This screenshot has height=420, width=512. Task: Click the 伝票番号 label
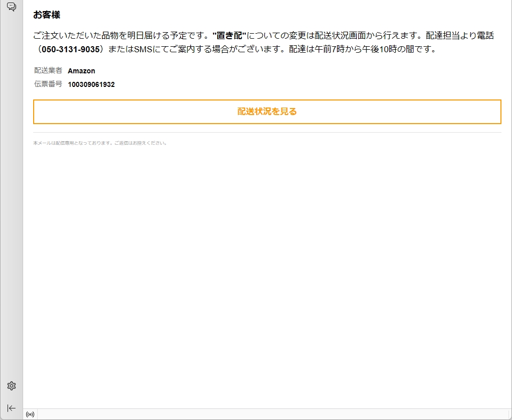pos(48,84)
